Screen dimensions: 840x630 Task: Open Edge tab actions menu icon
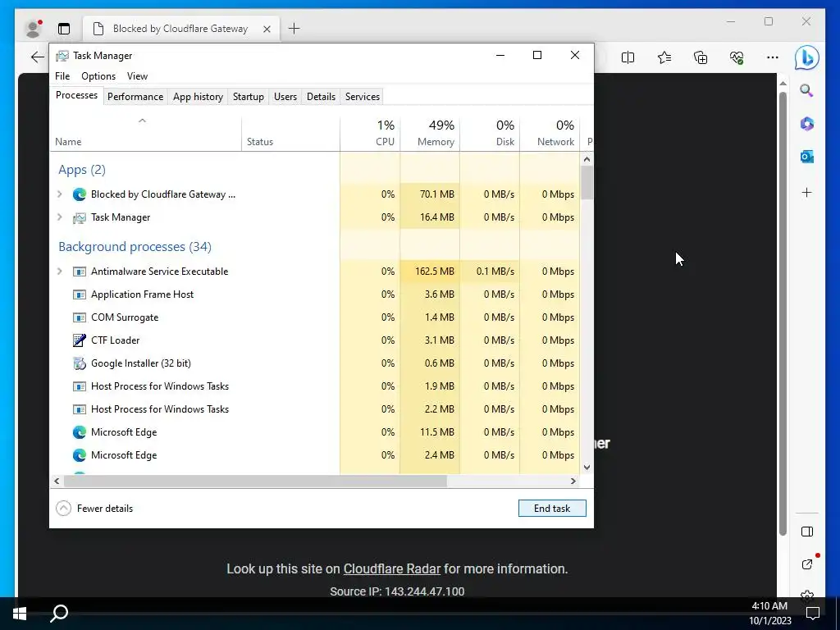coord(64,29)
